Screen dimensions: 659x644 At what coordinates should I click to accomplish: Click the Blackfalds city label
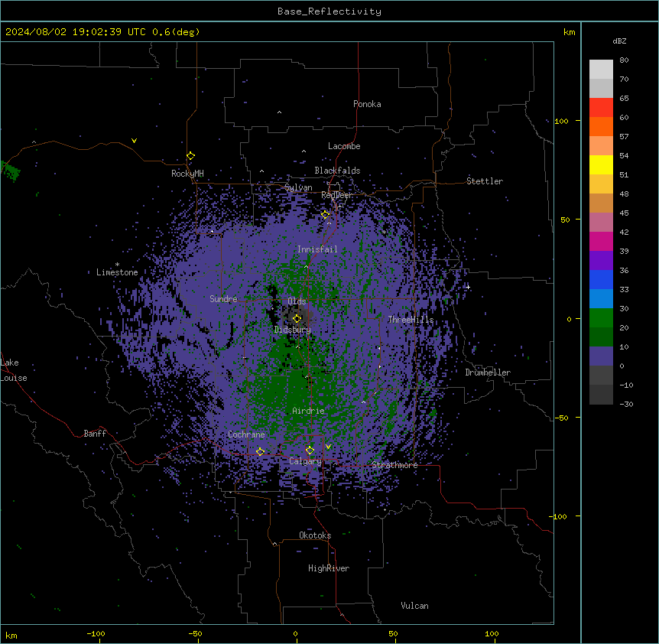(337, 171)
